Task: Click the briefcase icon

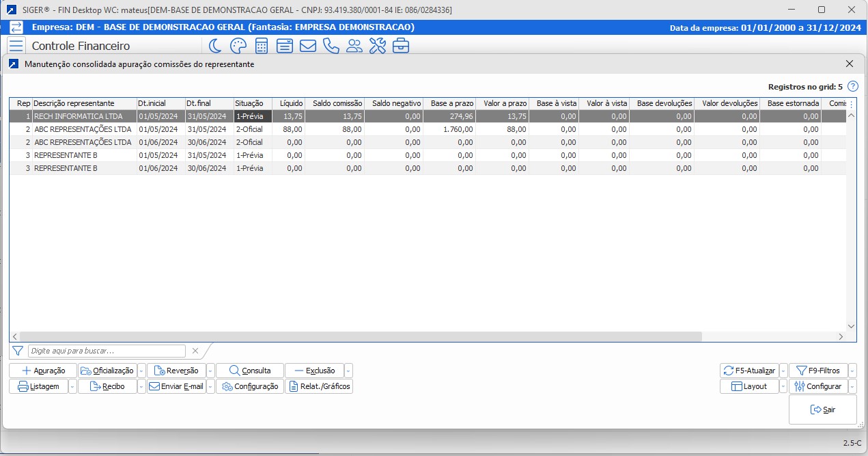Action: click(x=401, y=46)
